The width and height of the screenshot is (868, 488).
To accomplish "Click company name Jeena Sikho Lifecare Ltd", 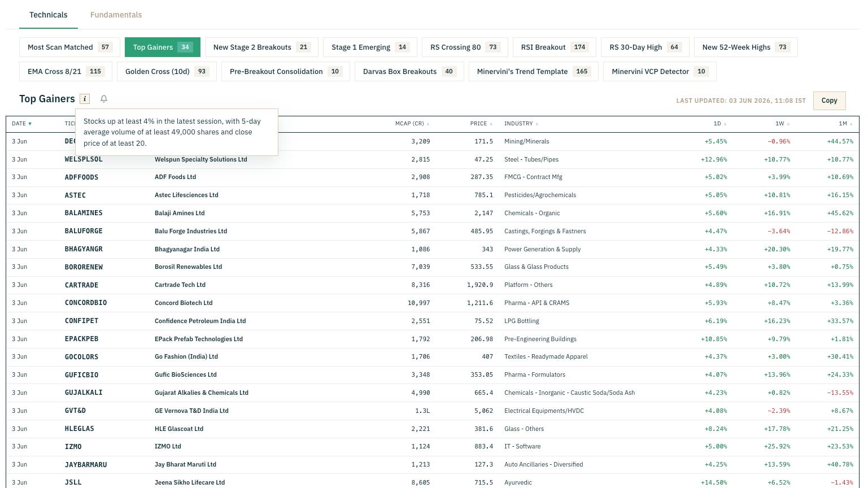I will coord(190,482).
